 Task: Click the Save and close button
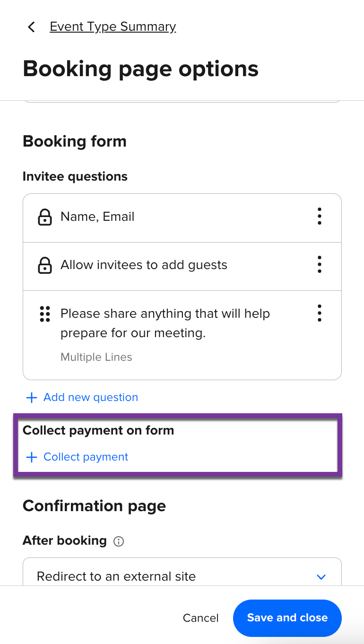(287, 618)
